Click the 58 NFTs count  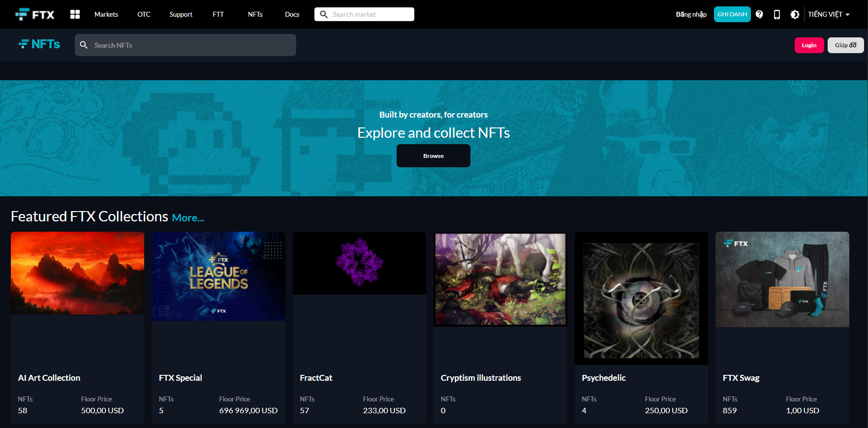[x=23, y=410]
